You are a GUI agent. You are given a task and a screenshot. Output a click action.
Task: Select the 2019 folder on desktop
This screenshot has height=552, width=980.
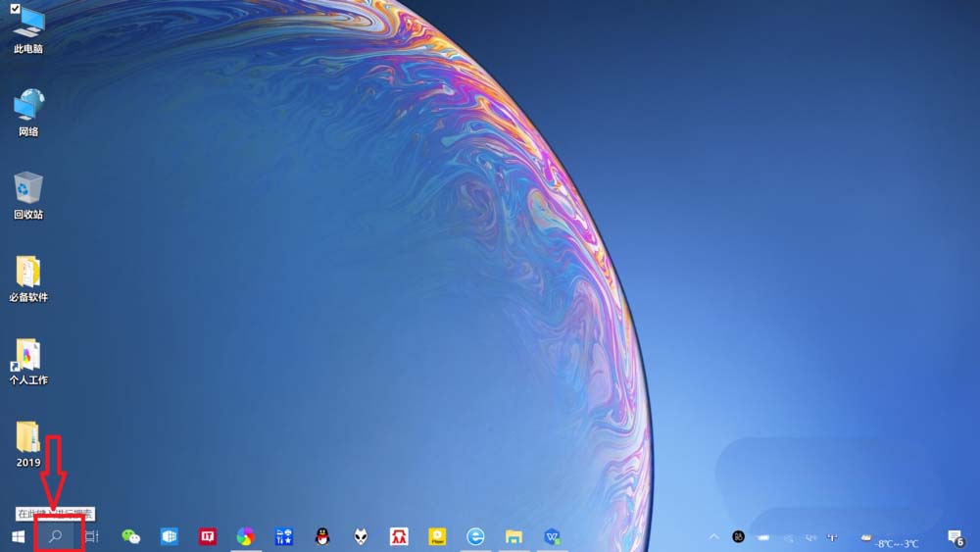pyautogui.click(x=28, y=444)
